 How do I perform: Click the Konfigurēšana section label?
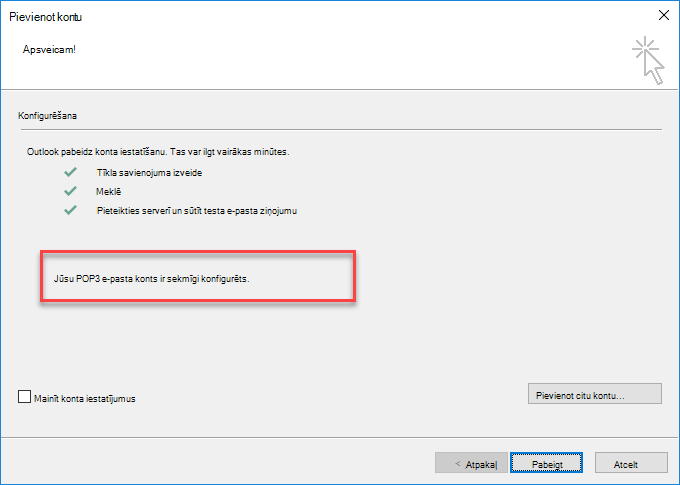coord(47,116)
